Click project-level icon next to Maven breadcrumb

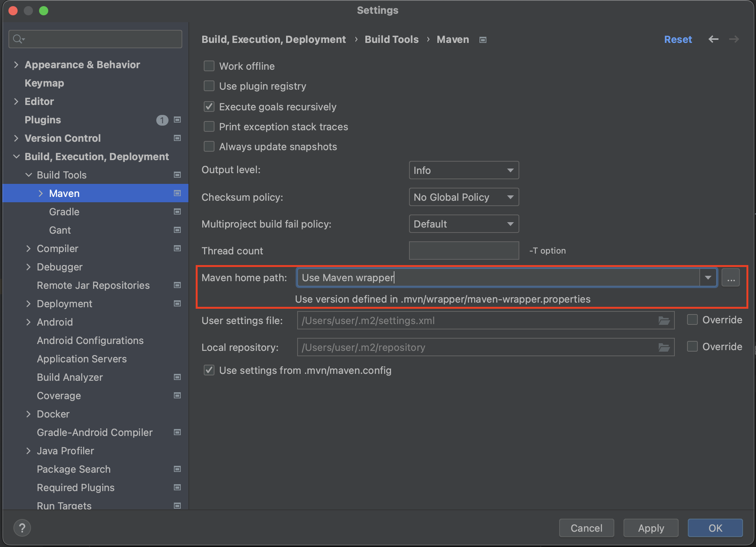(x=483, y=40)
